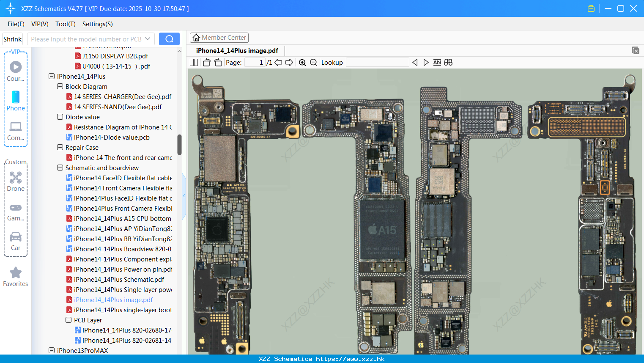
Task: Zoom out of the PDF
Action: (x=313, y=63)
